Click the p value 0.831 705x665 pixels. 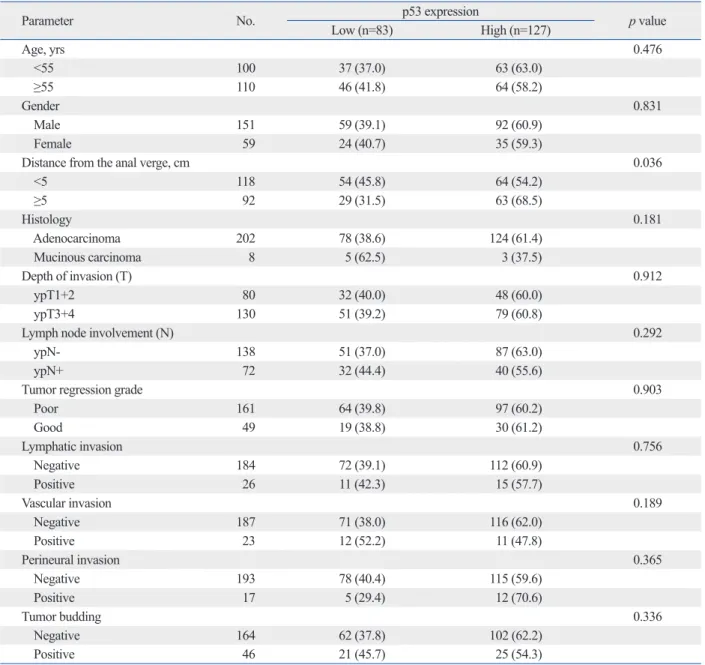click(x=647, y=106)
